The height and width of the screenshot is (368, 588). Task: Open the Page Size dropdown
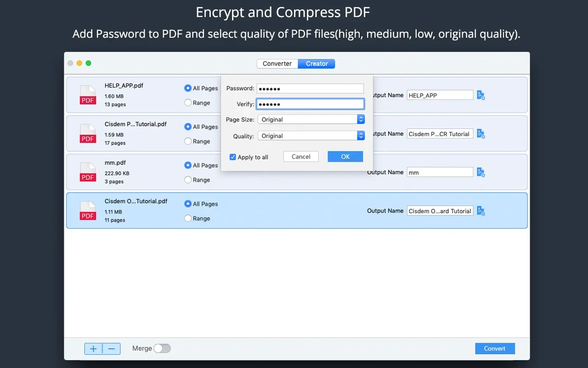[x=311, y=119]
